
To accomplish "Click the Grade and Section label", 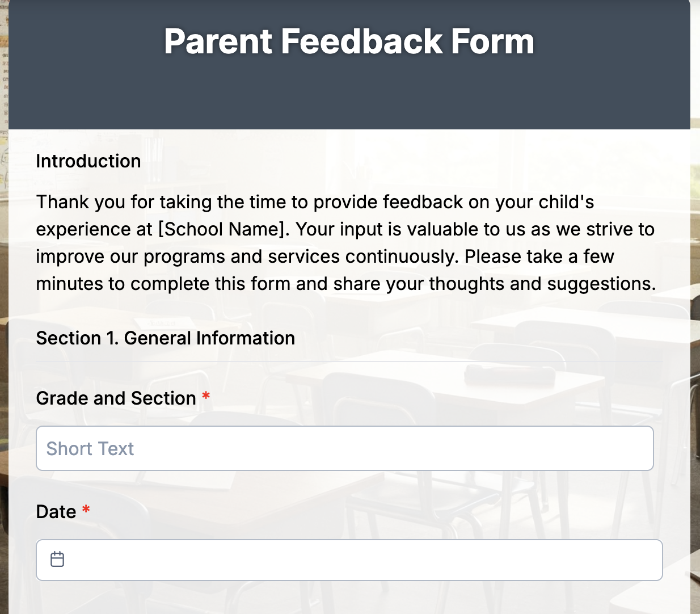I will (x=117, y=398).
